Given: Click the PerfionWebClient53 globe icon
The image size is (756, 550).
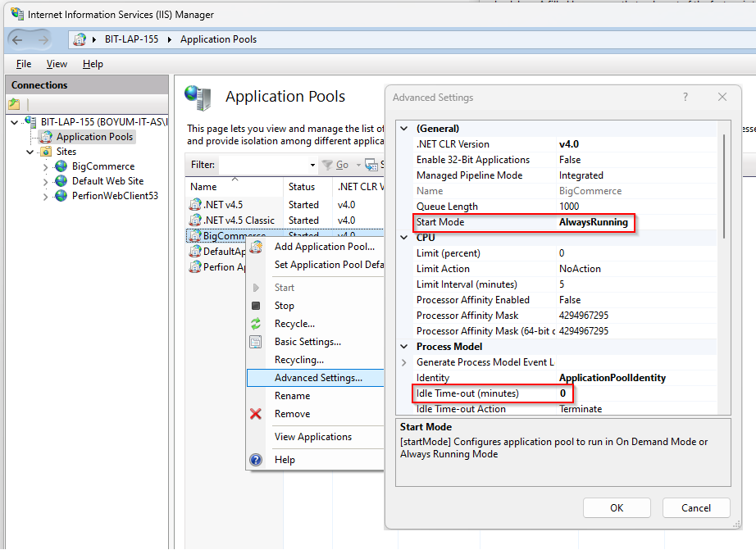Looking at the screenshot, I should coord(61,196).
